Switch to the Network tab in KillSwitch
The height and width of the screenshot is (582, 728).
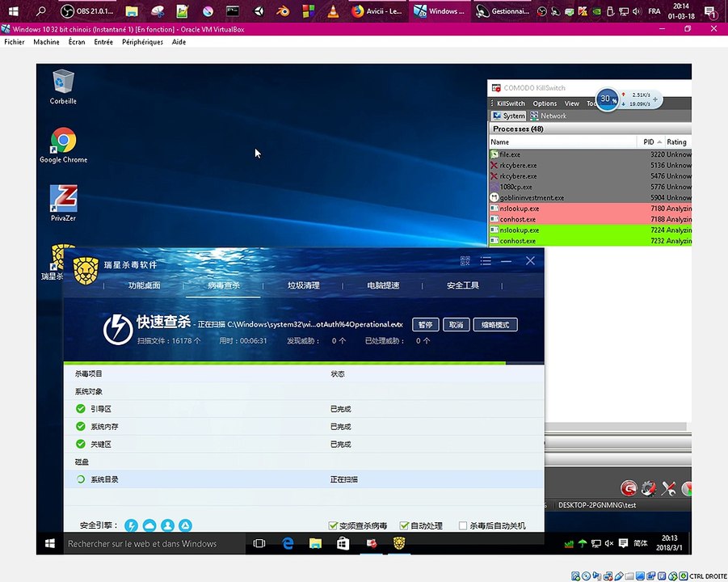pos(549,116)
